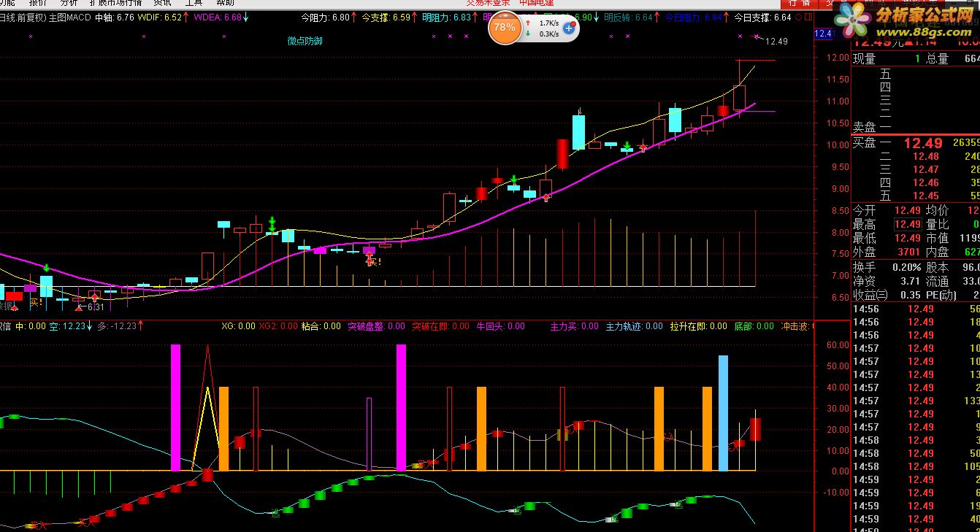Click the 主力买: 0.00 label
Image resolution: width=980 pixels, height=532 pixels.
tap(574, 326)
